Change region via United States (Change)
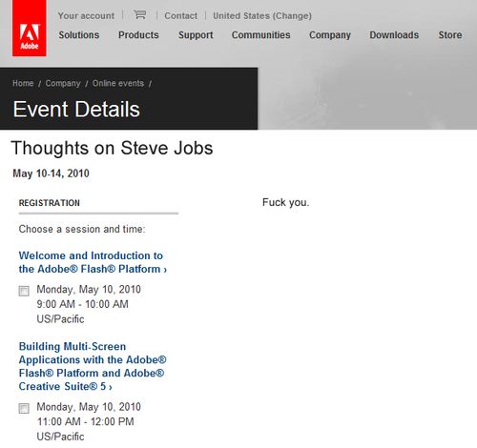Screen dimensions: 477x448 262,15
